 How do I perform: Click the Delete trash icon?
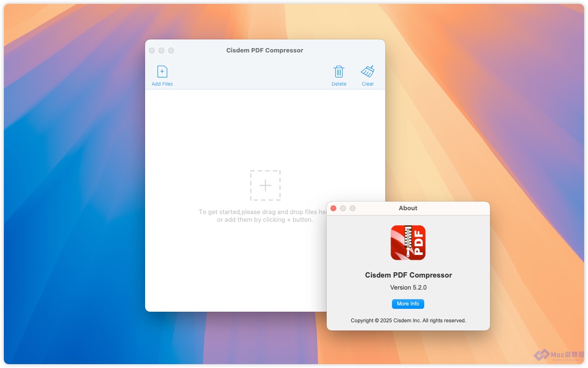[339, 72]
